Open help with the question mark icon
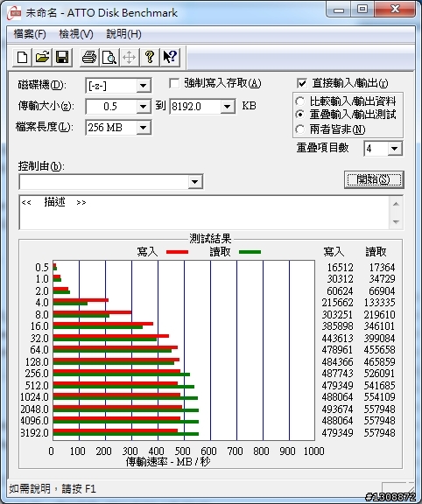 coord(149,58)
